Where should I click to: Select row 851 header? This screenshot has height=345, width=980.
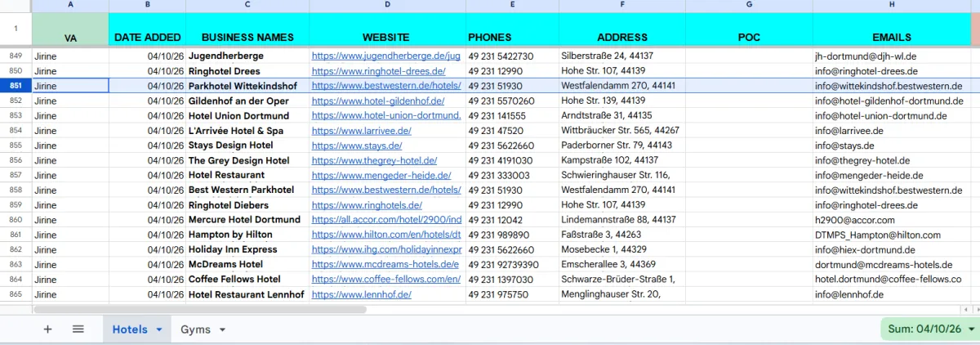coord(16,86)
